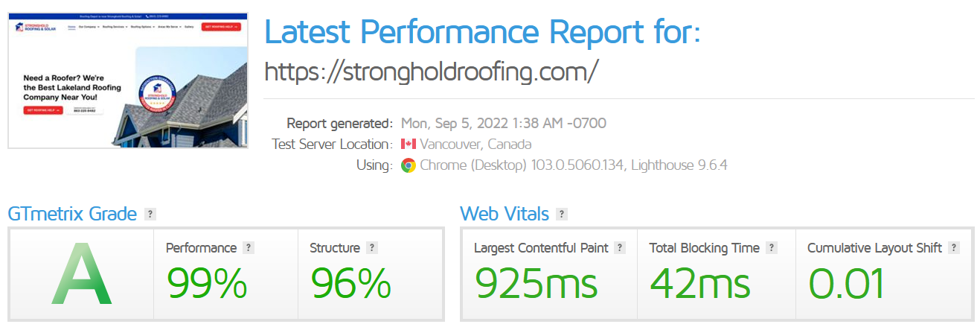Open the help icon next to Web Vitals
The image size is (980, 330).
562,215
